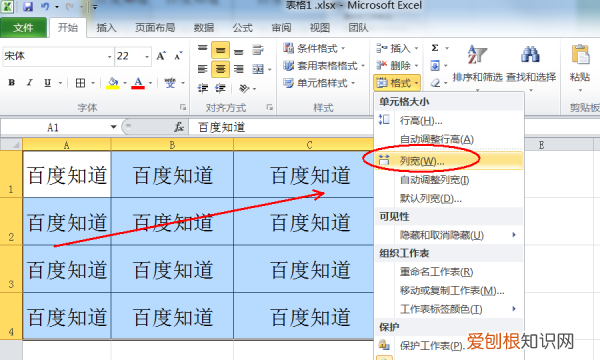Click 插入 in cells group
600x360 pixels.
pos(397,48)
